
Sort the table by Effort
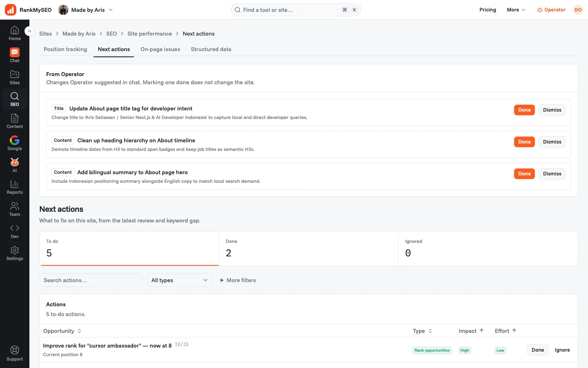[x=506, y=331]
